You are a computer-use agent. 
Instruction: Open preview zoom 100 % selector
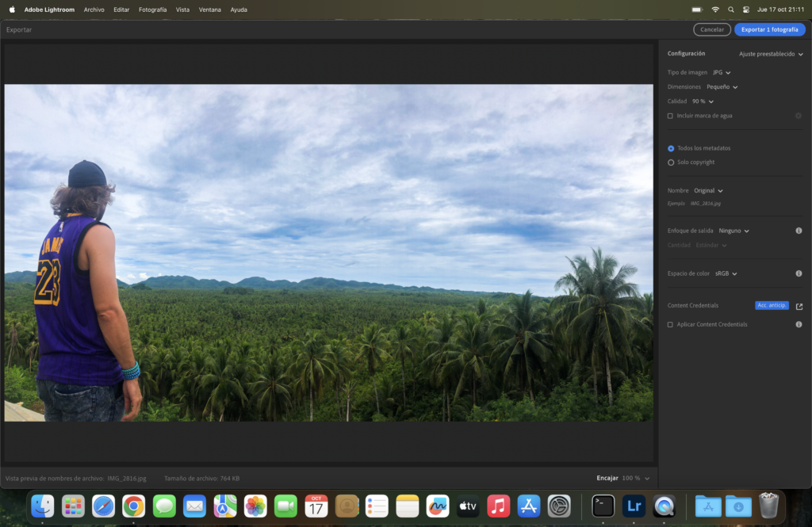pos(635,478)
